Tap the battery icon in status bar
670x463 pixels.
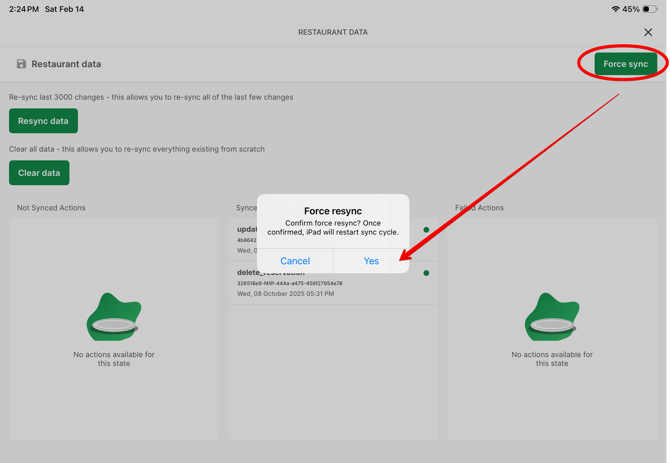click(x=650, y=9)
